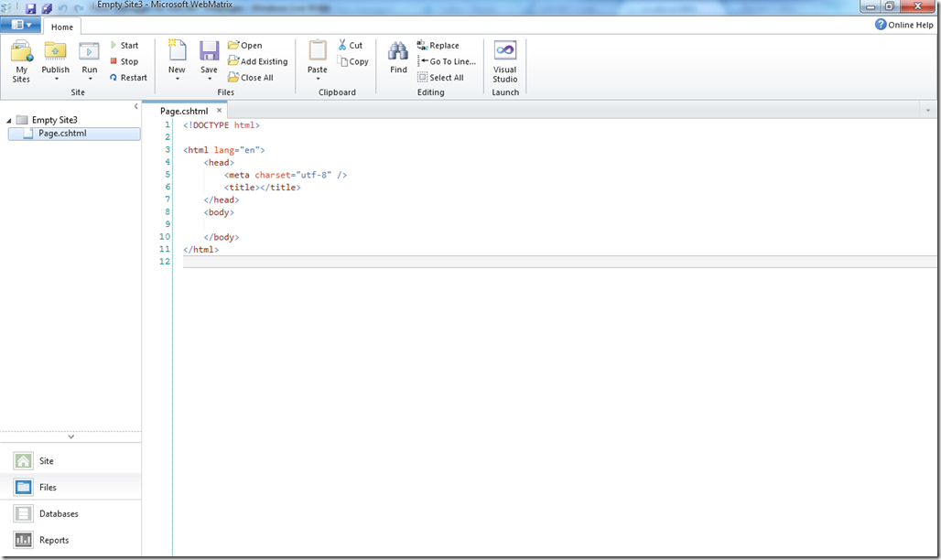
Task: Collapse the left navigation pane
Action: point(136,106)
